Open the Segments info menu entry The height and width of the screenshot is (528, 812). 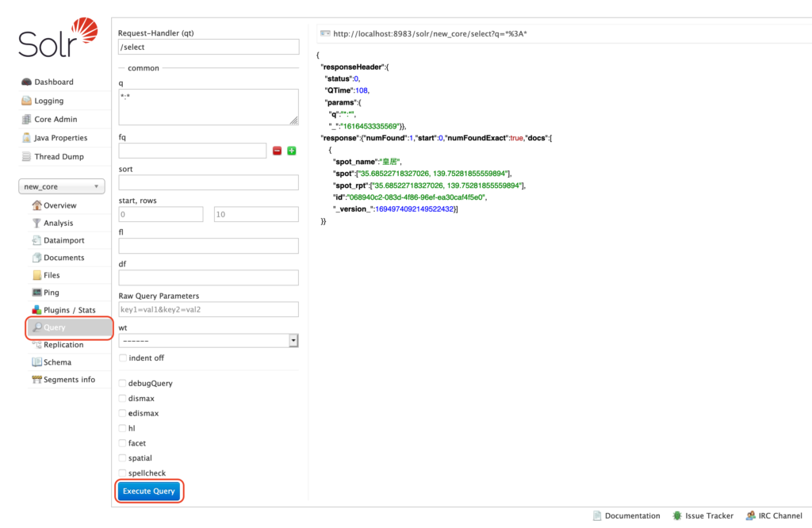click(x=70, y=380)
